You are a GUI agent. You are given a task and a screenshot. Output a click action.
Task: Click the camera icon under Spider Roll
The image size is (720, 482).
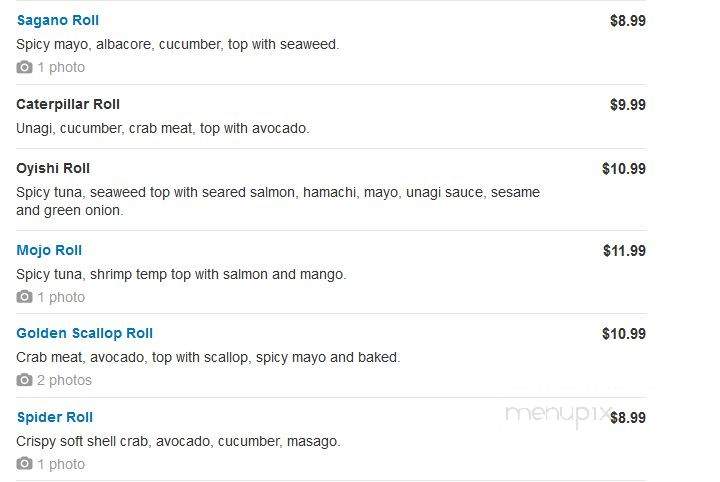pos(24,464)
